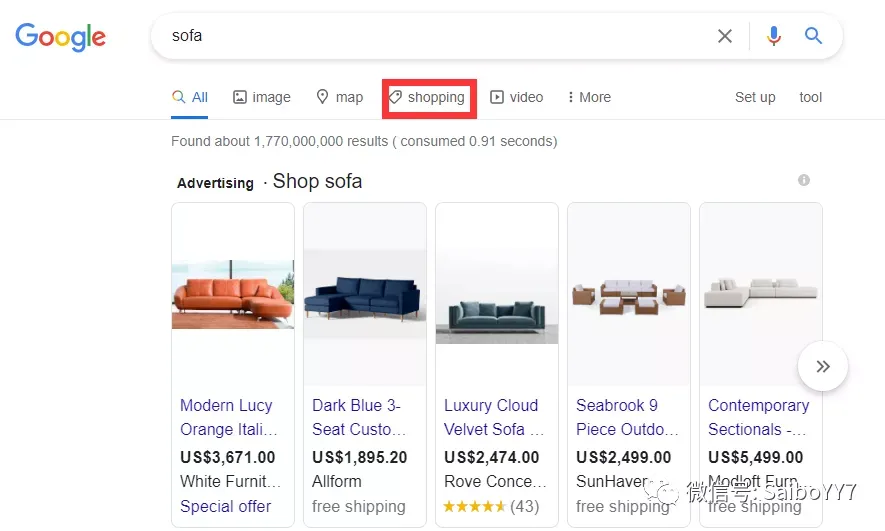Viewport: 885px width, 531px height.
Task: Open the Contemporary Sectionals product link
Action: [759, 417]
